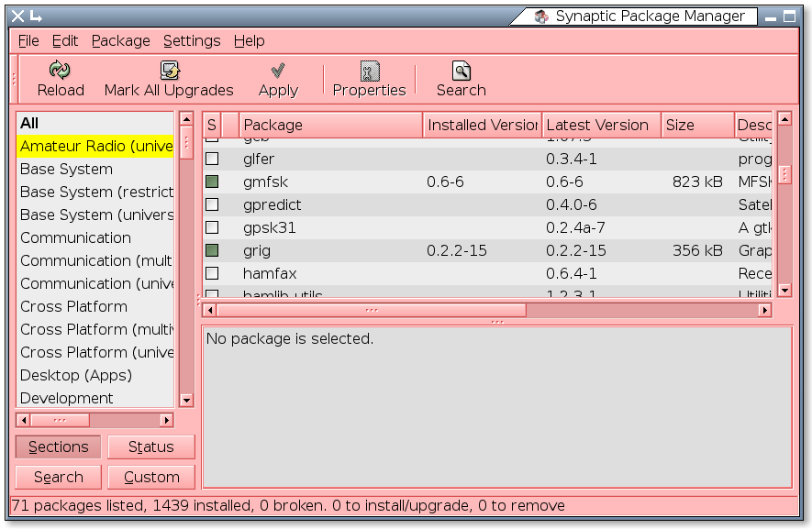
Task: Click sections list scroll right arrow
Action: 166,420
